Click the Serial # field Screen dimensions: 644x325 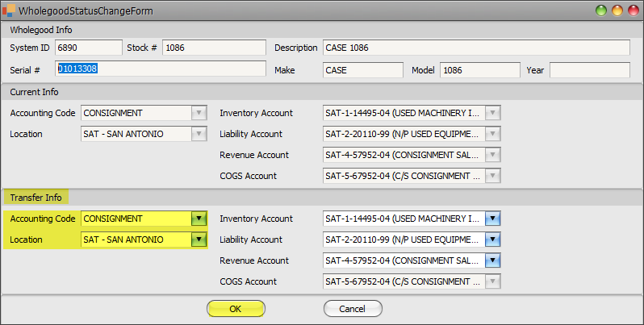(161, 69)
